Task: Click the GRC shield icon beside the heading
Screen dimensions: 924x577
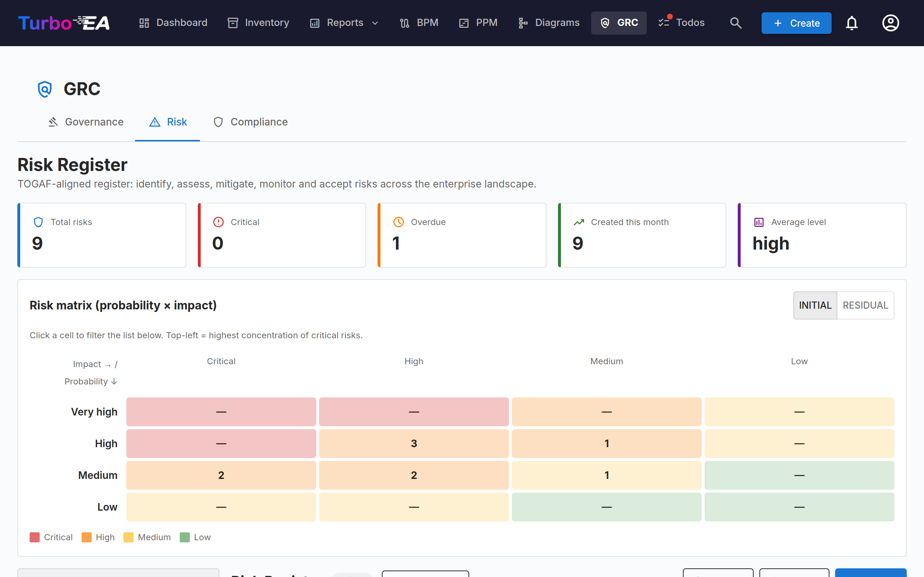Action: [x=45, y=89]
